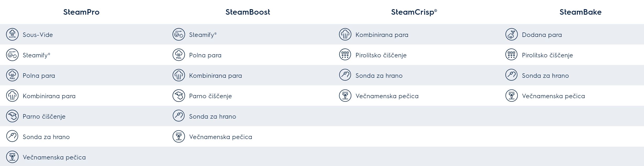
Task: Click Kombinirana para icon under SteamCrisp
Action: (x=345, y=35)
